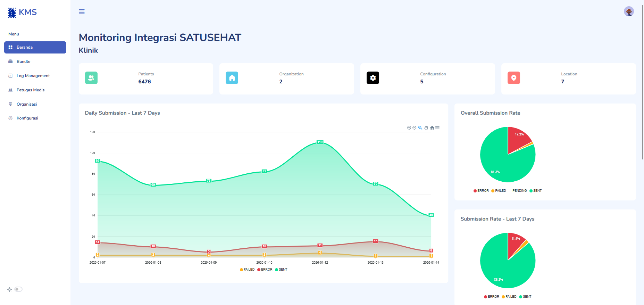The height and width of the screenshot is (305, 644).
Task: Click the black Configuration gear icon
Action: [x=373, y=78]
